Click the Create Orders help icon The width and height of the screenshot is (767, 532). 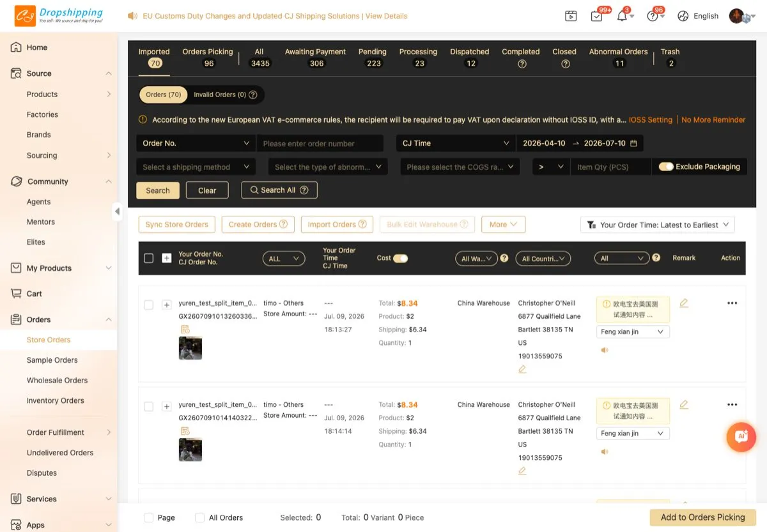pos(283,224)
